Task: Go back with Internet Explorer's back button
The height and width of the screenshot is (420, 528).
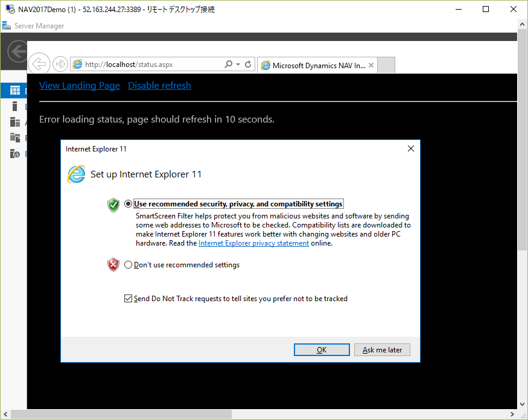Action: (39, 63)
